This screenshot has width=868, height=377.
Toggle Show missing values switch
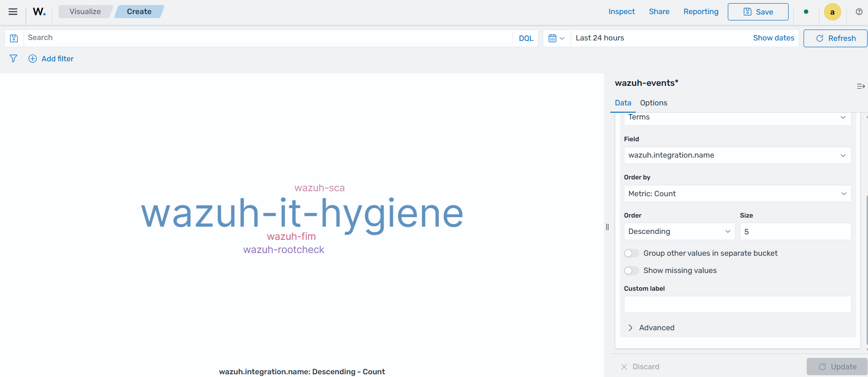pyautogui.click(x=631, y=271)
